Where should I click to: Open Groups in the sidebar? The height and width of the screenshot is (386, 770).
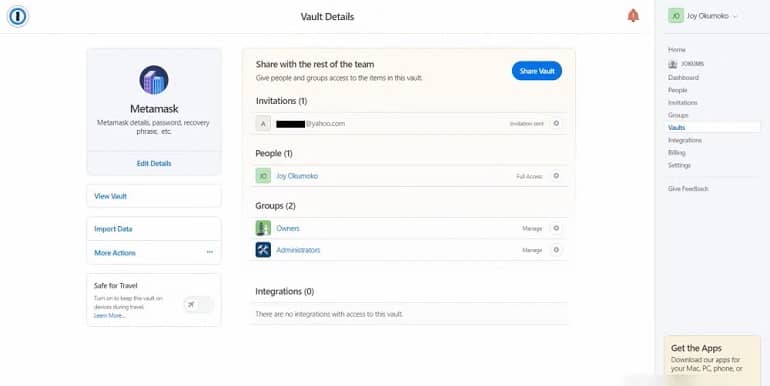[678, 115]
